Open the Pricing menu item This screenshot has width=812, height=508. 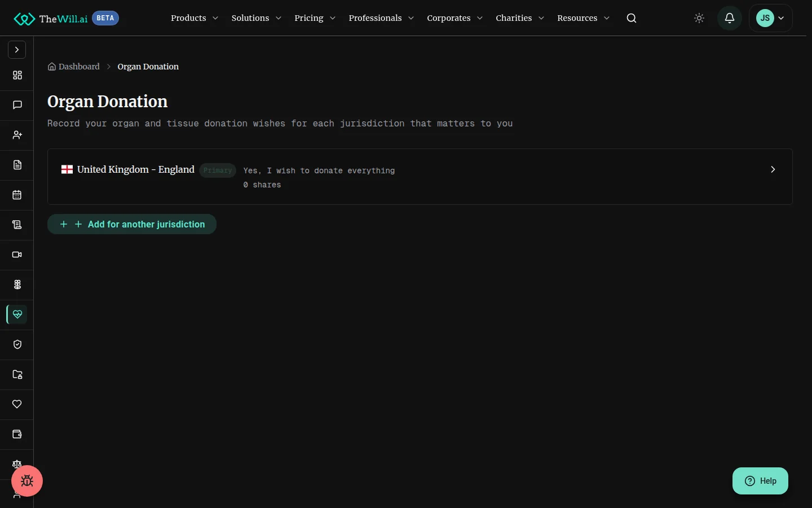[315, 18]
